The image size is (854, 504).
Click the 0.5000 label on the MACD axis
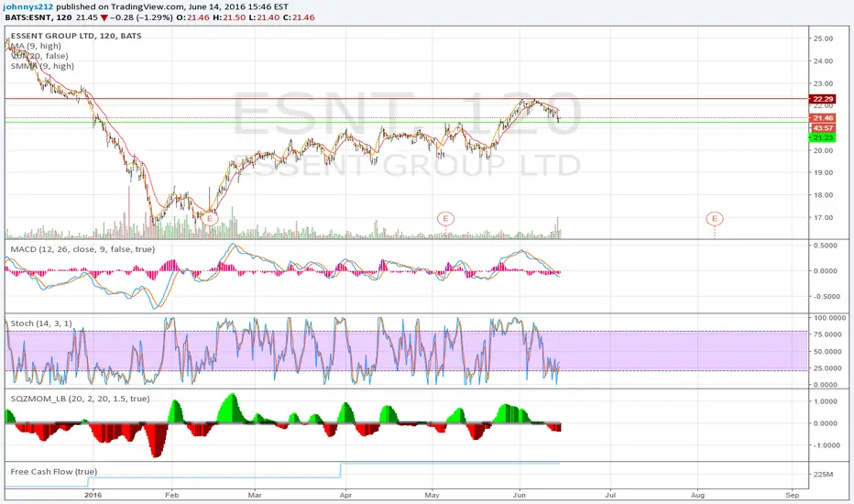[x=825, y=246]
